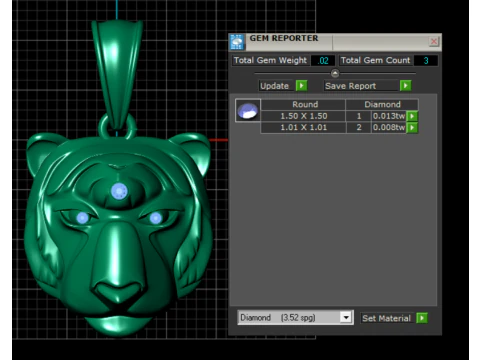Select the tiger's left eye gem
Image resolution: width=480 pixels, height=360 pixels.
pos(82,218)
